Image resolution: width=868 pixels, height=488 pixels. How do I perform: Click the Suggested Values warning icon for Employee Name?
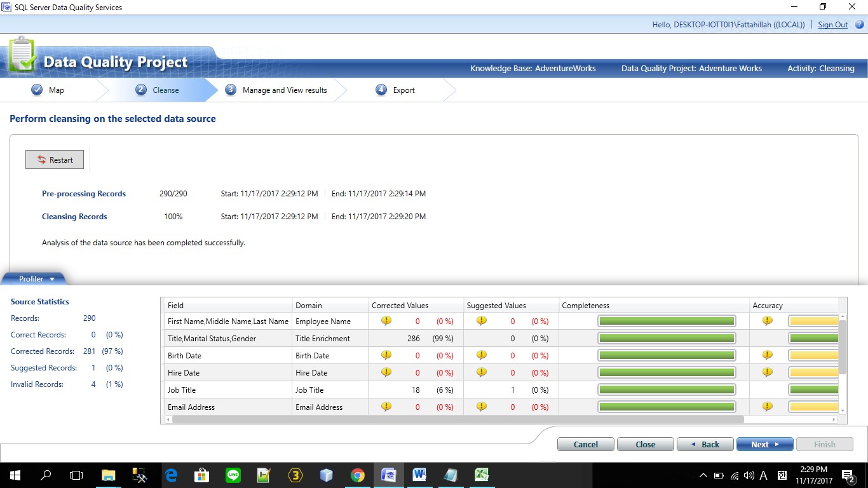[482, 321]
